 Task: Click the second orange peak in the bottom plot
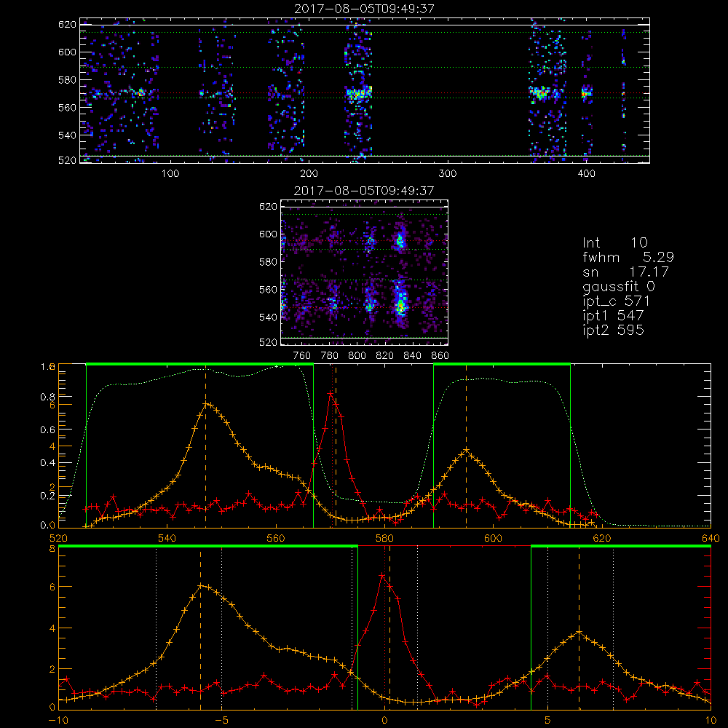click(x=579, y=631)
